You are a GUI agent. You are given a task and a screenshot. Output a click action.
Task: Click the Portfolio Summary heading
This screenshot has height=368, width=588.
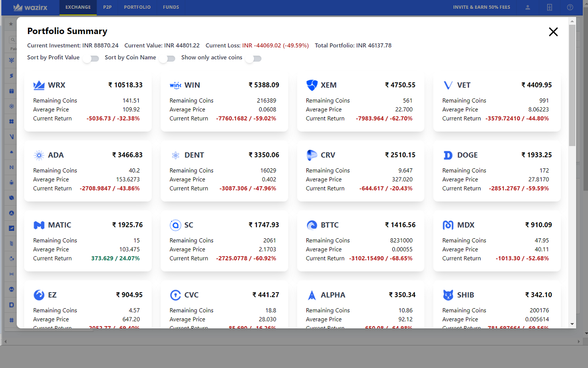(x=67, y=31)
